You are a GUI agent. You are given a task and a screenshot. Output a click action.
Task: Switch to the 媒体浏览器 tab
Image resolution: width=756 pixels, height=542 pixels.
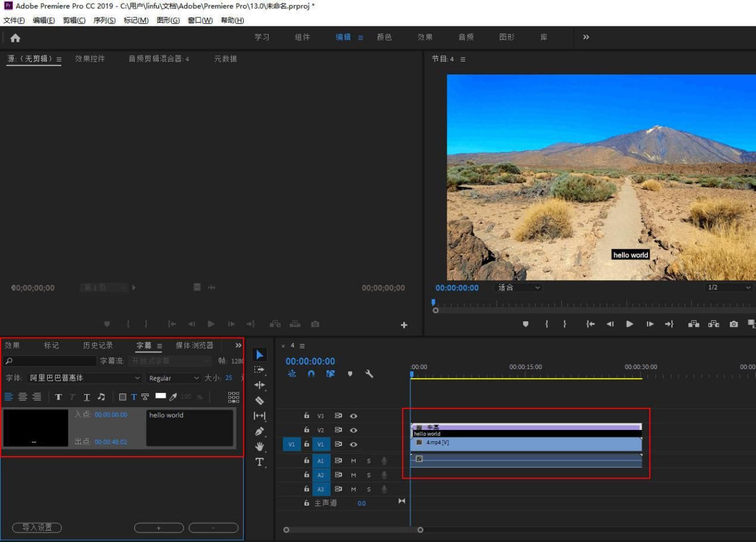coord(194,345)
